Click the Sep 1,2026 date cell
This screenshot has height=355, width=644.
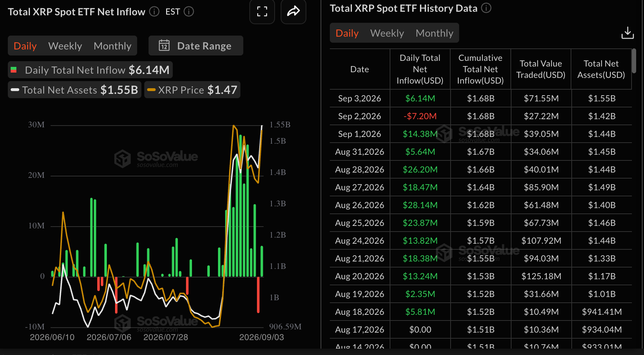click(360, 134)
